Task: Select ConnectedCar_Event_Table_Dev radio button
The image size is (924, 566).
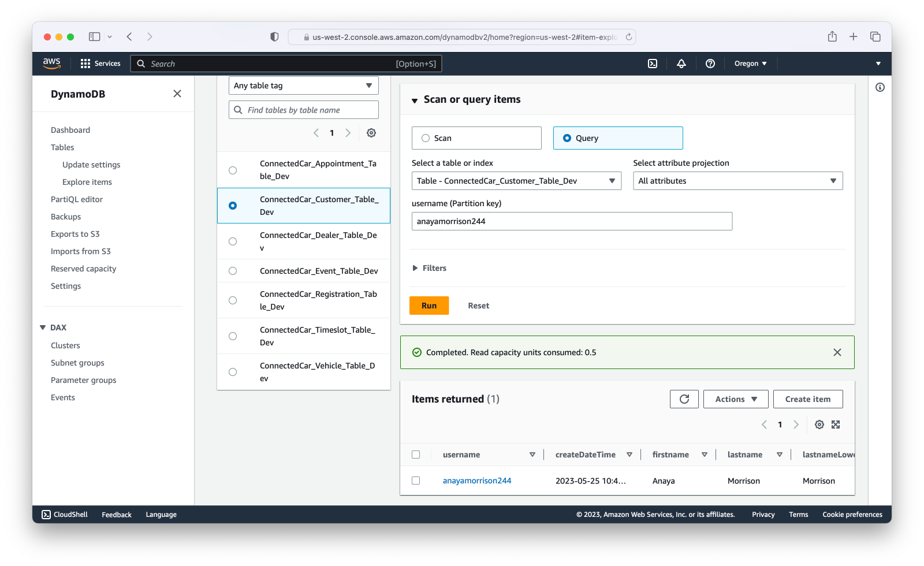Action: (233, 271)
